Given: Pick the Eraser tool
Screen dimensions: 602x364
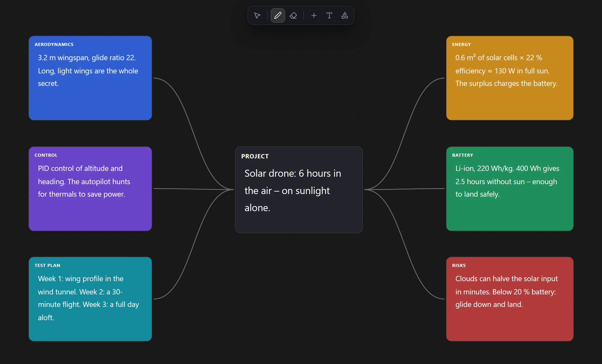Looking at the screenshot, I should [x=293, y=16].
